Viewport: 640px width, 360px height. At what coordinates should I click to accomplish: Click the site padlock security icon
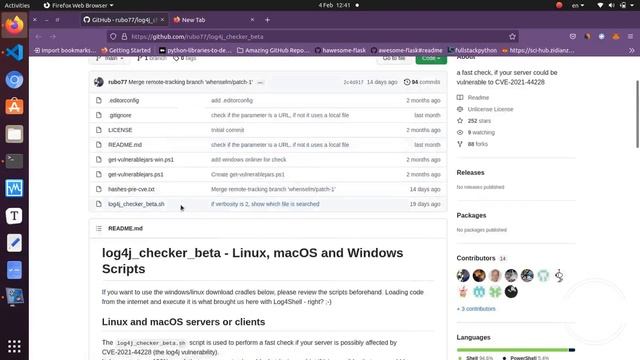[124, 36]
